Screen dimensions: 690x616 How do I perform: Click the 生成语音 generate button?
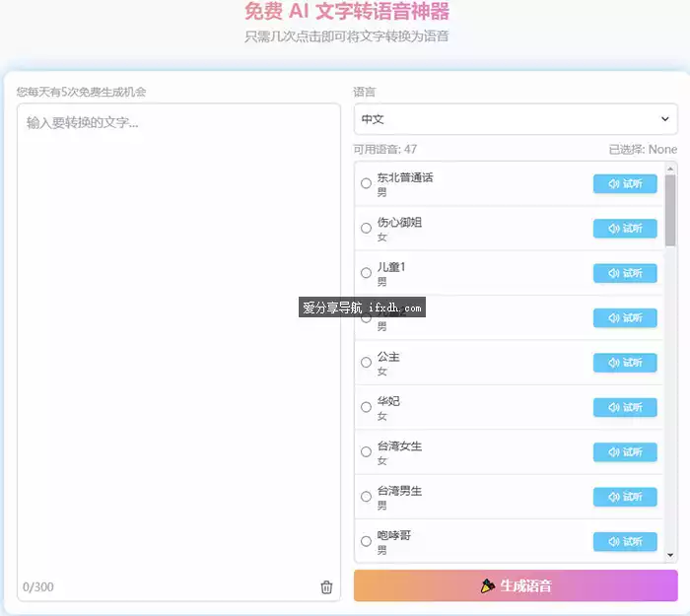[x=516, y=585]
